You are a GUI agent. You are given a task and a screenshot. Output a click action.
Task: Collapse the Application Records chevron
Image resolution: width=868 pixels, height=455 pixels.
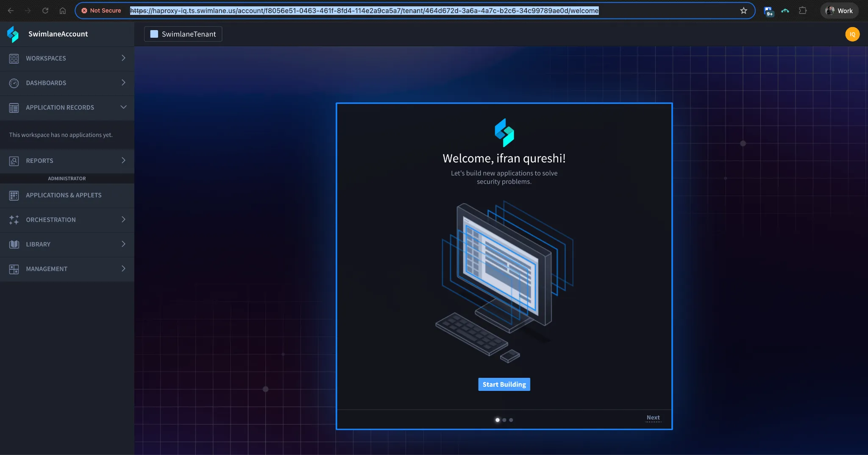click(123, 107)
